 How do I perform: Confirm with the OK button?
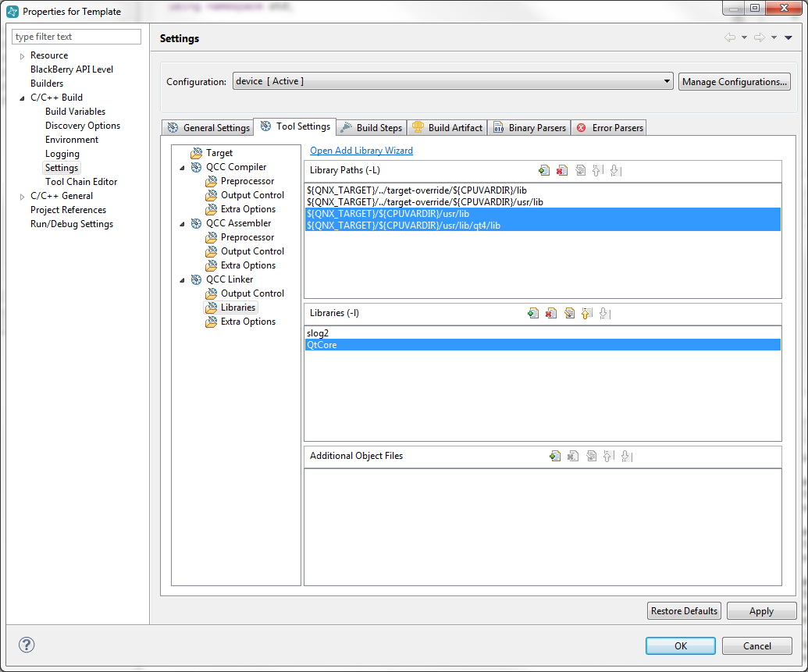coord(681,645)
